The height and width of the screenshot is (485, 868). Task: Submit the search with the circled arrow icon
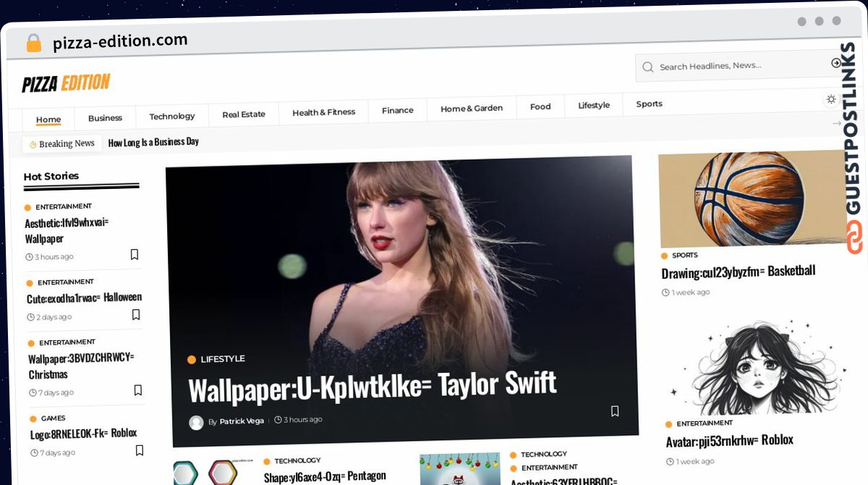(x=836, y=64)
